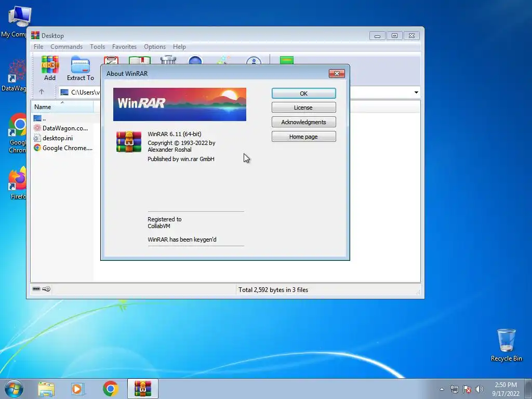Launch Windows Media Player from taskbar
Image resolution: width=532 pixels, height=399 pixels.
pos(78,389)
